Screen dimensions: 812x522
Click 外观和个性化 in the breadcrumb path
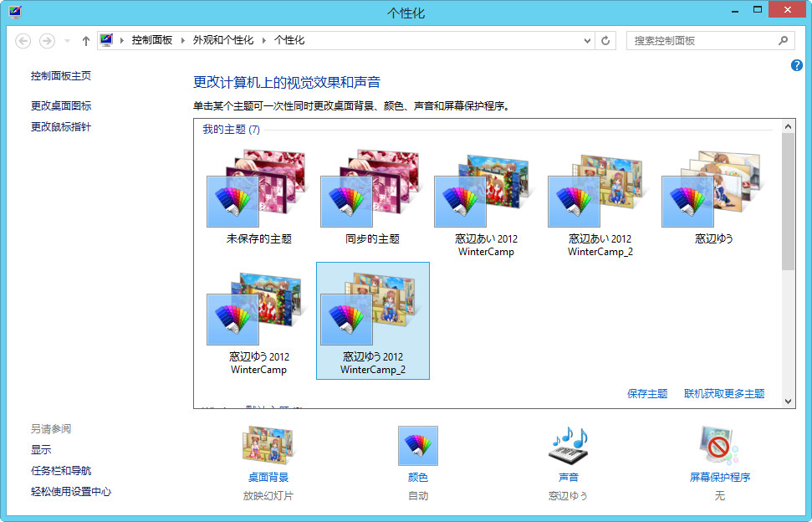point(222,40)
